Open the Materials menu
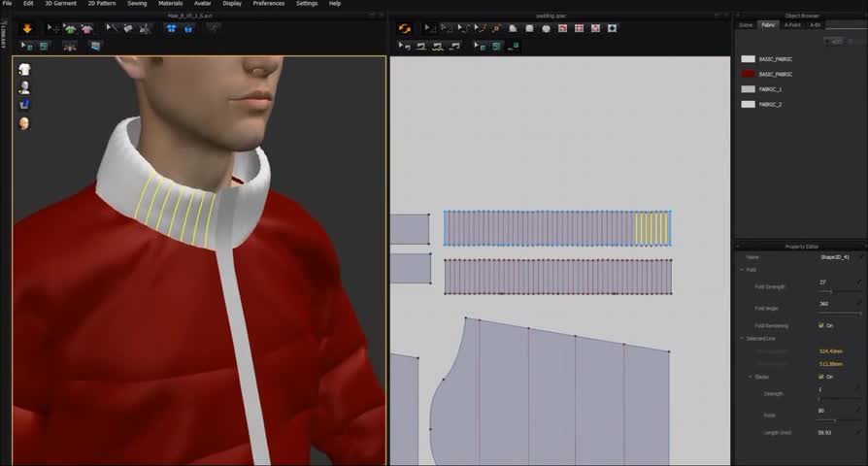 171,3
